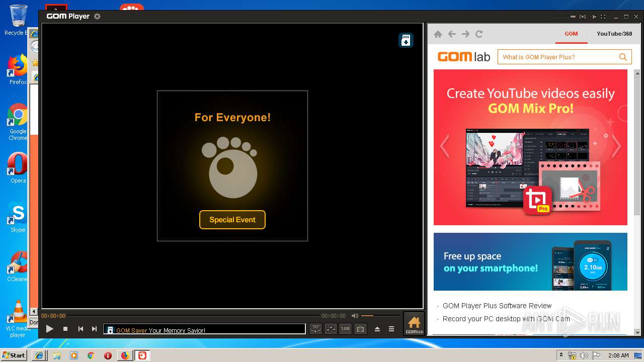This screenshot has height=362, width=644.
Task: Open GOM Player Plus Software Review link
Action: click(497, 306)
